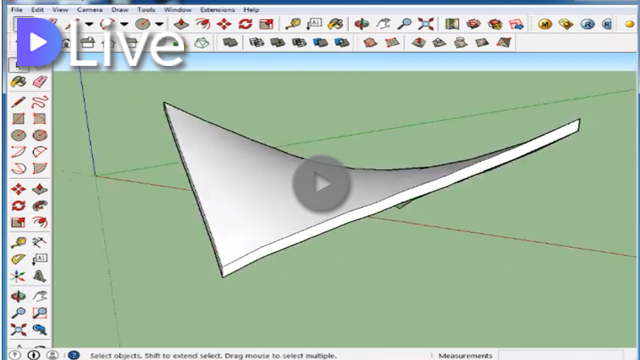The image size is (640, 360).
Task: Click the Sandbox From Scratch grid icon
Action: point(392,42)
